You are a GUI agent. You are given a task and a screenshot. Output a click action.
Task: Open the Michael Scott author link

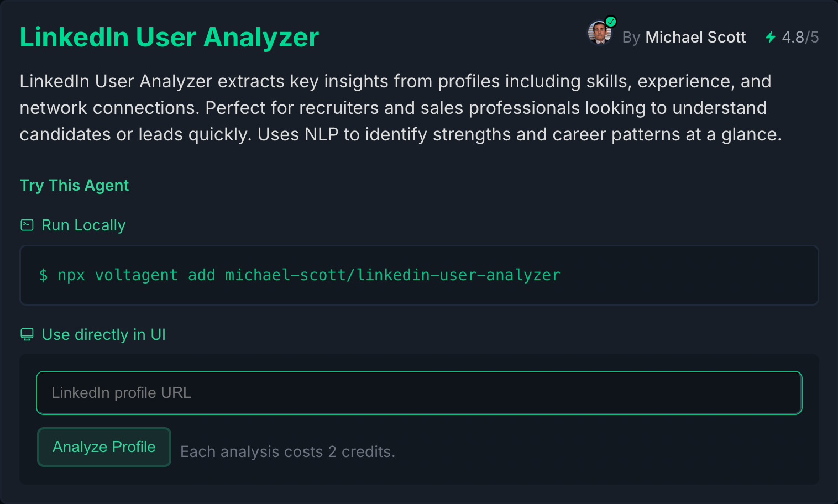point(695,37)
